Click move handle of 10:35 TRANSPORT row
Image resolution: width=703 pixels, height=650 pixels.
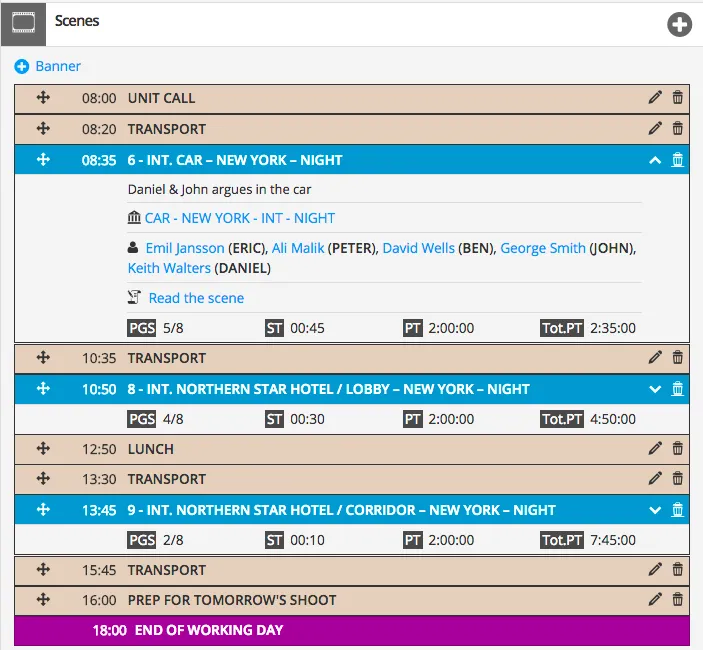43,358
